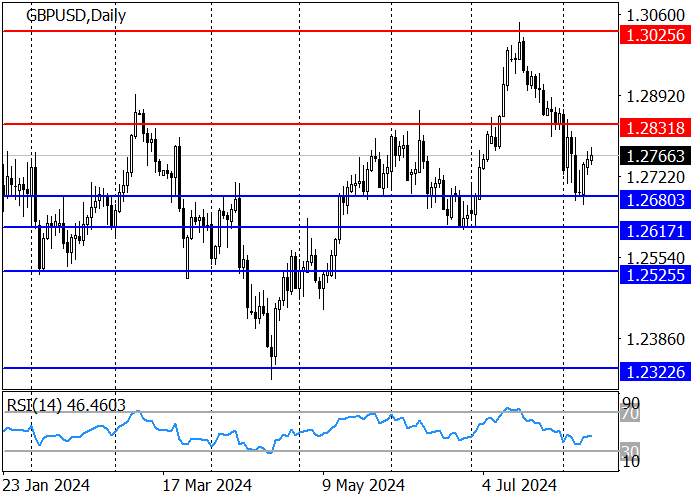The image size is (700, 500).
Task: Click the RSI 70 overbought level label
Action: (x=631, y=414)
